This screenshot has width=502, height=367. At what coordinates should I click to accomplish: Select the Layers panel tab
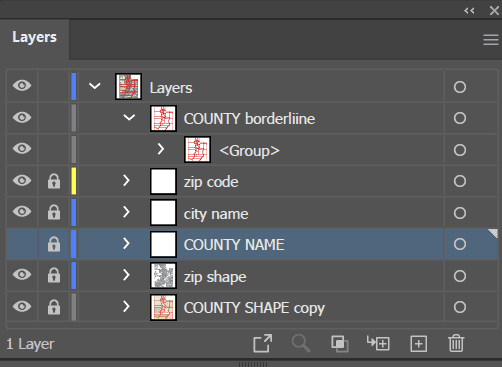(35, 37)
